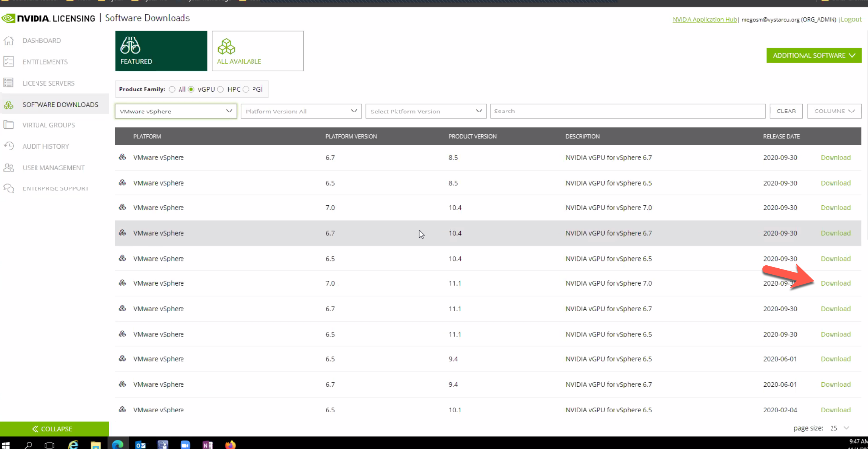Click the Audit History clock icon

pyautogui.click(x=8, y=146)
